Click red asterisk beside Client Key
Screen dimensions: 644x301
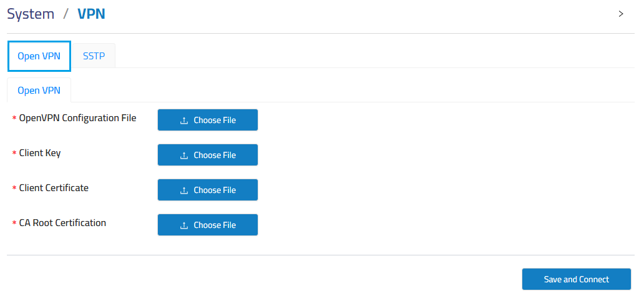tap(14, 154)
